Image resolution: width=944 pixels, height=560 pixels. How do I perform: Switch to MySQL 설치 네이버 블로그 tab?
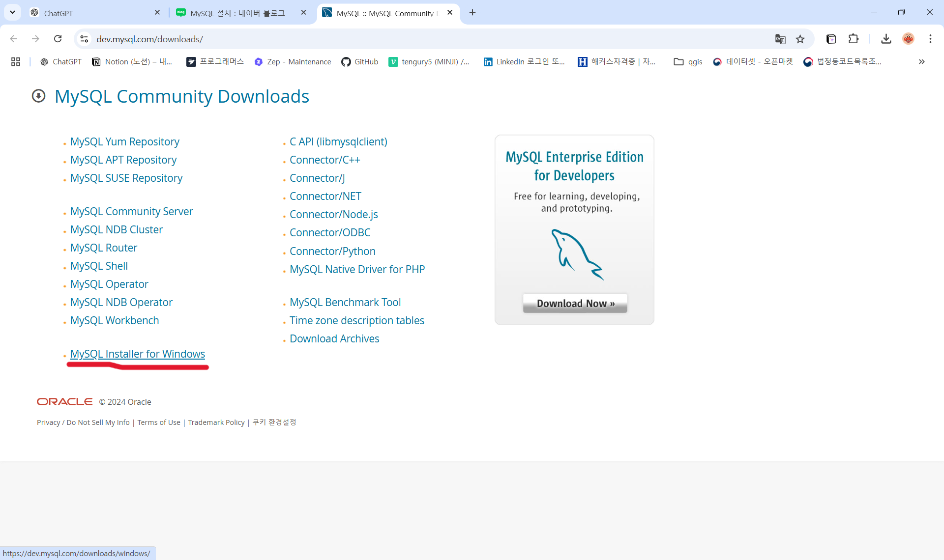(x=237, y=13)
